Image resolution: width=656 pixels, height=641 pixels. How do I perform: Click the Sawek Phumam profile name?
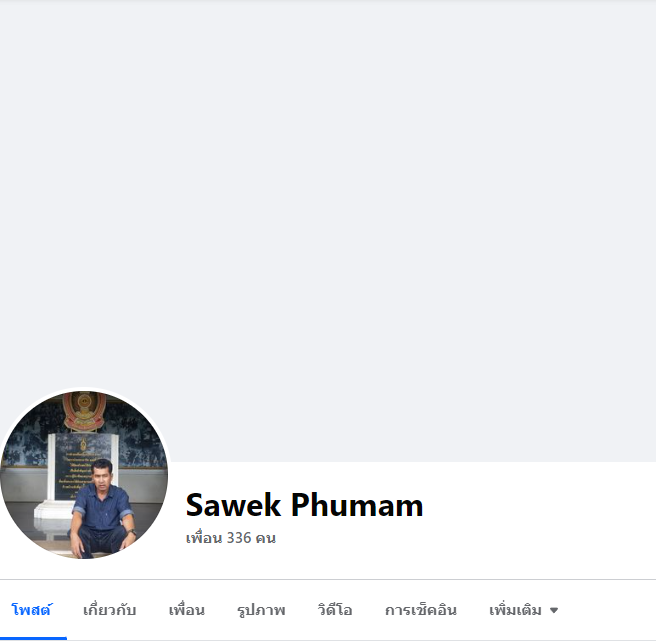pos(304,505)
